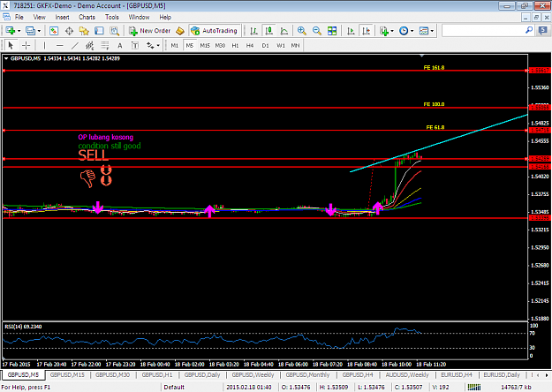The height and width of the screenshot is (392, 552).
Task: Expand the Indicators dropdown arrow
Action: (392, 31)
